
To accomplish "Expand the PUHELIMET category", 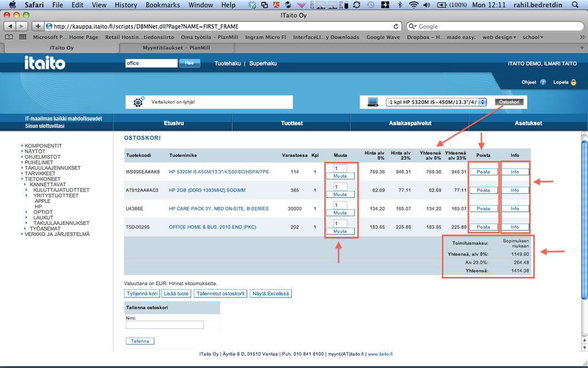I will [x=39, y=162].
